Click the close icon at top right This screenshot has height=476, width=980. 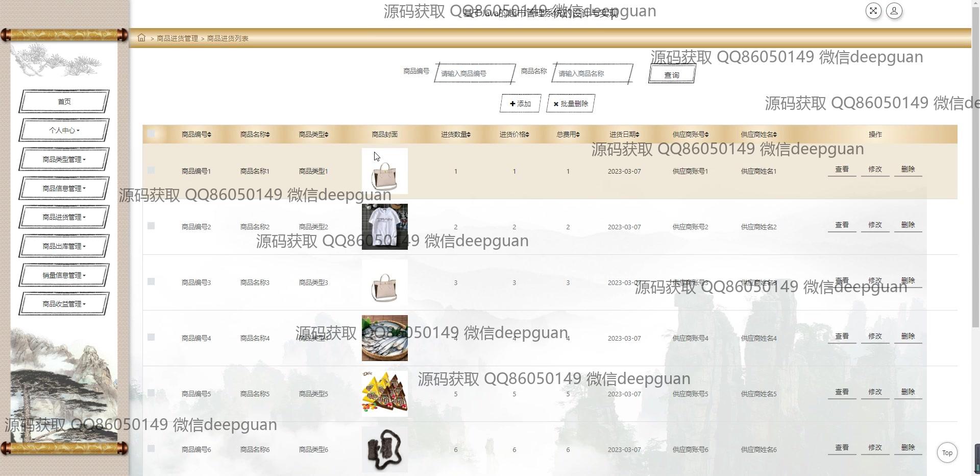[x=873, y=11]
